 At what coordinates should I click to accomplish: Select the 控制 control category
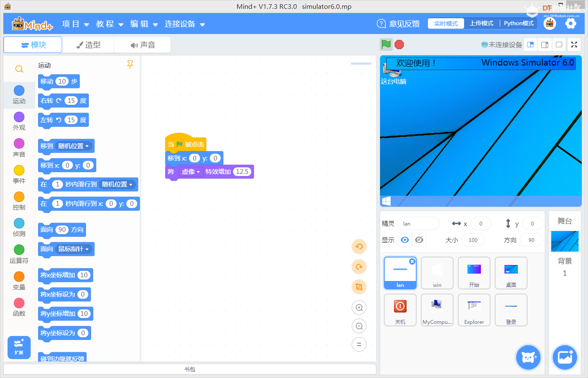pos(19,201)
